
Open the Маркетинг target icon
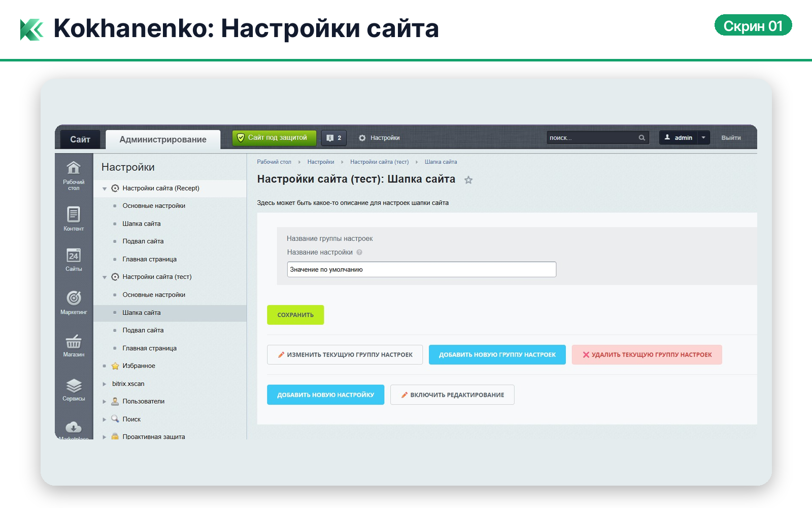click(74, 298)
